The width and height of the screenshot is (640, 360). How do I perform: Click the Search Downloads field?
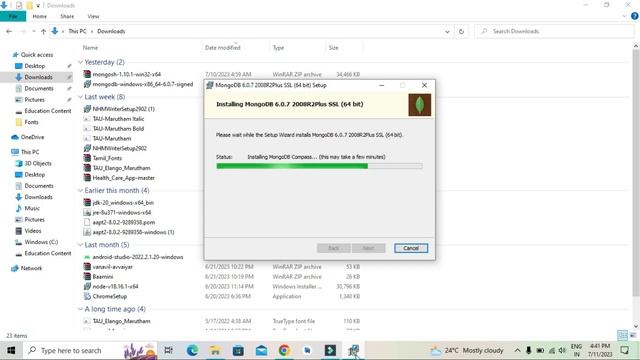554,31
